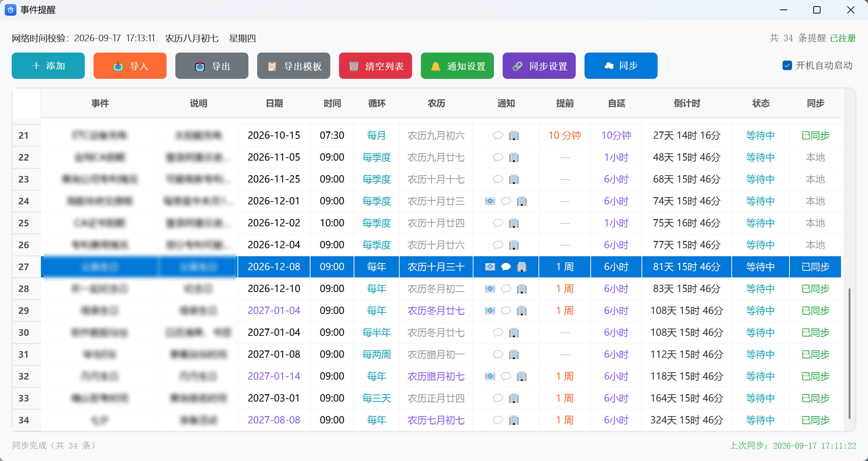The width and height of the screenshot is (868, 461).
Task: Click the date cell 2026-10-15
Action: point(274,135)
